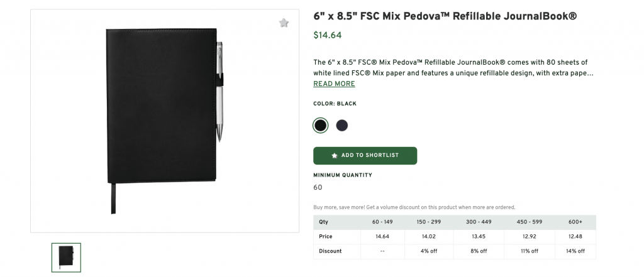Image resolution: width=644 pixels, height=277 pixels.
Task: Choose the navy color swatch
Action: (x=341, y=126)
